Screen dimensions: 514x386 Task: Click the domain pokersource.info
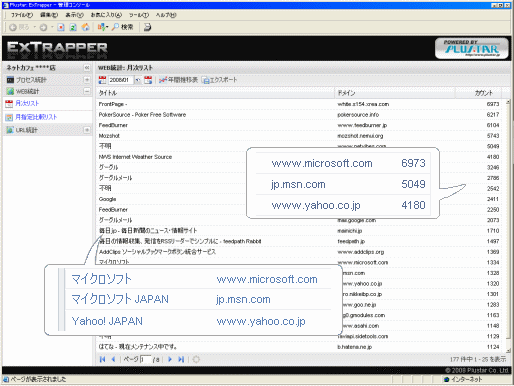[358, 115]
